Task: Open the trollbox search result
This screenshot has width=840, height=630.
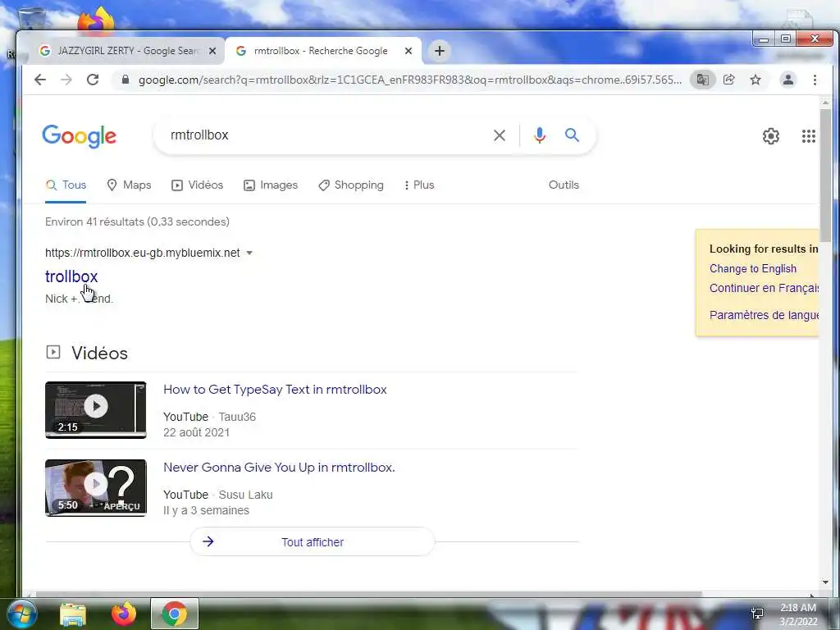Action: 71,276
